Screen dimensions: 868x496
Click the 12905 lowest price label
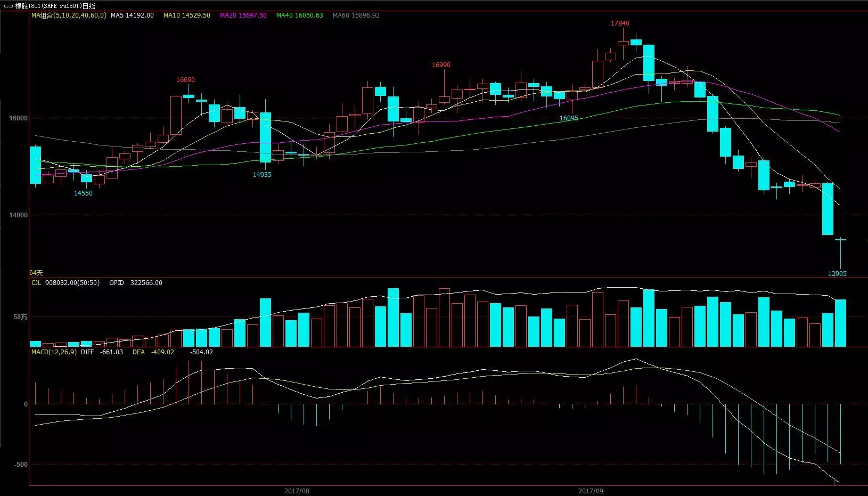click(837, 274)
